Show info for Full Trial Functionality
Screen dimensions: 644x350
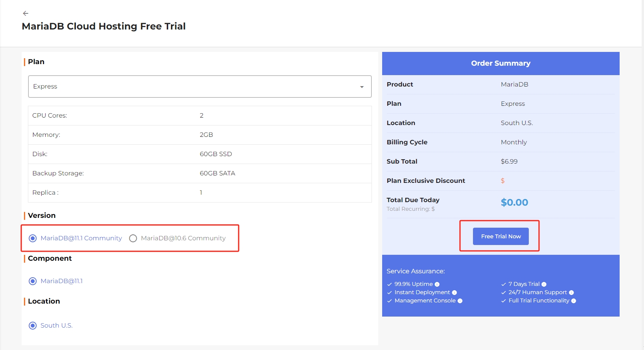[574, 301]
